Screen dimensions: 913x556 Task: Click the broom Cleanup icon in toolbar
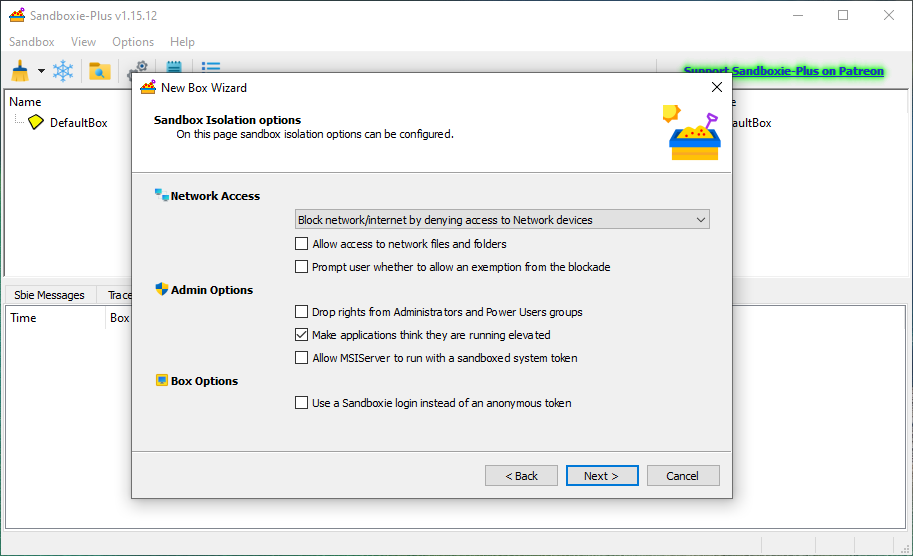click(x=20, y=71)
